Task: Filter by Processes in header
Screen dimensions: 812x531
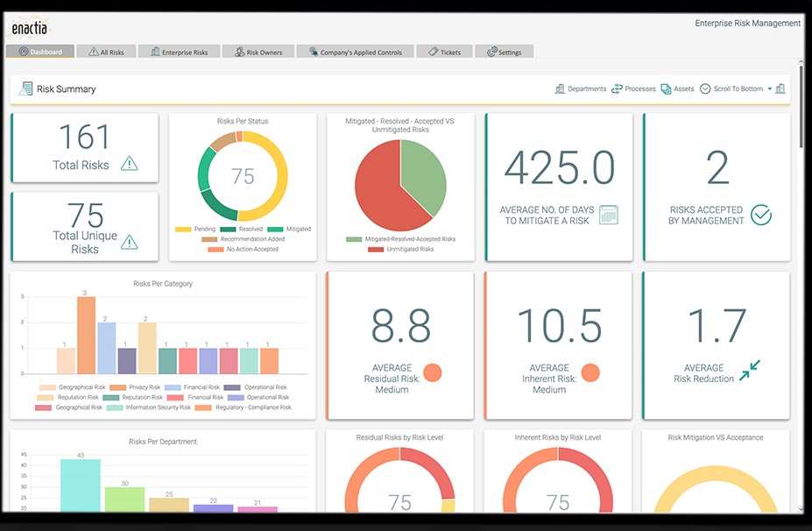Action: coord(633,88)
